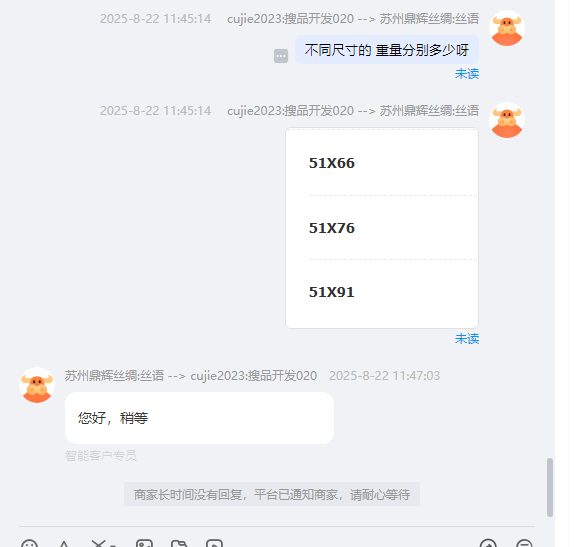
Task: Click the send file folder icon
Action: tap(179, 544)
